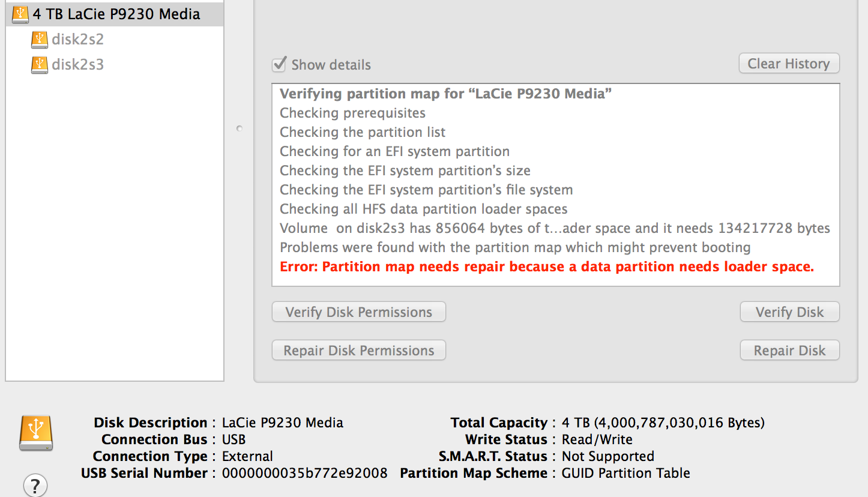Viewport: 868px width, 497px height.
Task: Open Help with the question mark button
Action: tap(35, 485)
